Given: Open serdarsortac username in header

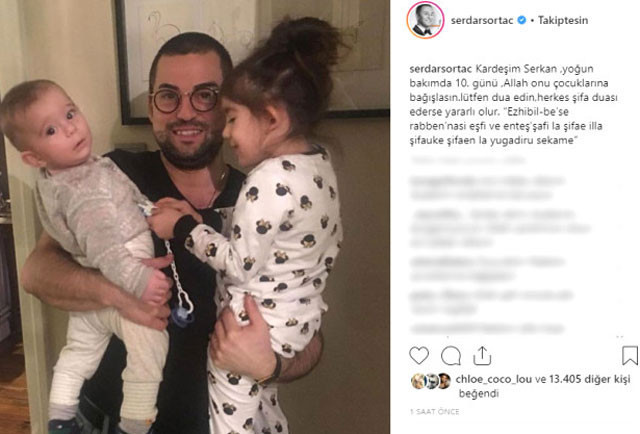Looking at the screenshot, I should tap(482, 20).
